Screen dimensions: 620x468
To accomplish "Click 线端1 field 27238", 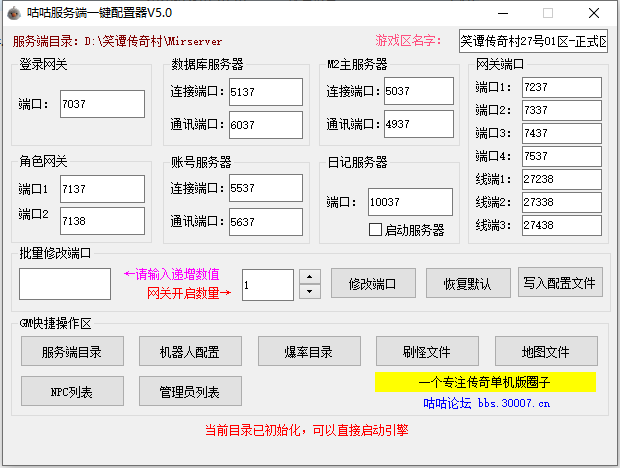I will pos(562,179).
